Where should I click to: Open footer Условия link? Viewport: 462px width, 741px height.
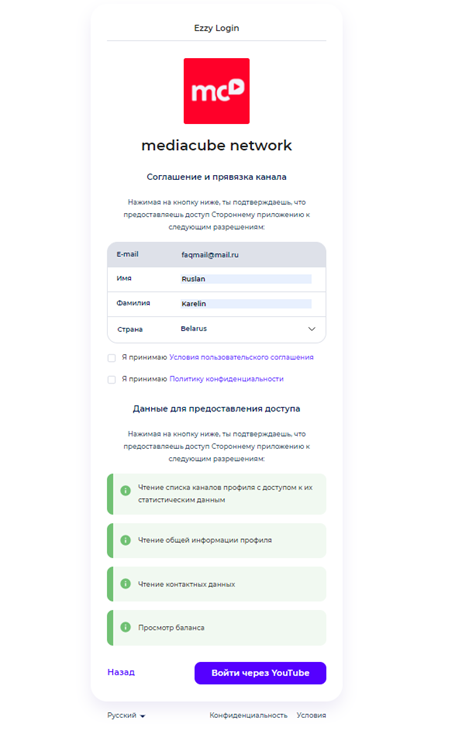pyautogui.click(x=311, y=715)
